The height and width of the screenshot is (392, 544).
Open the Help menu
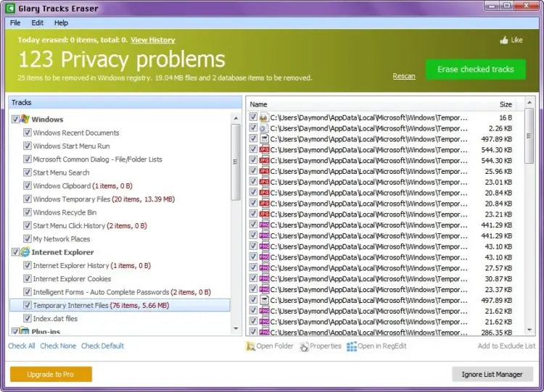[61, 23]
